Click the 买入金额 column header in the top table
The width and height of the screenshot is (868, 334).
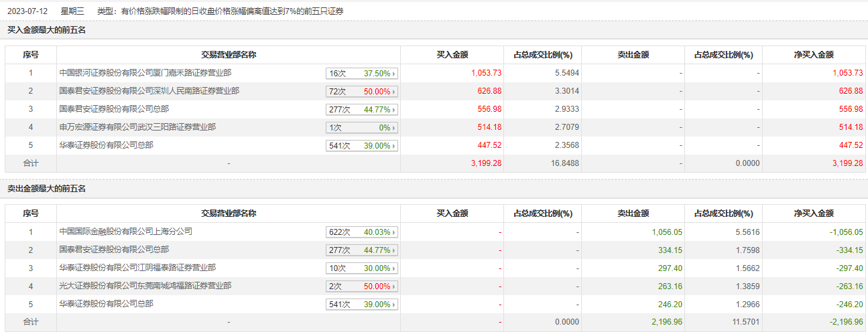tap(452, 55)
